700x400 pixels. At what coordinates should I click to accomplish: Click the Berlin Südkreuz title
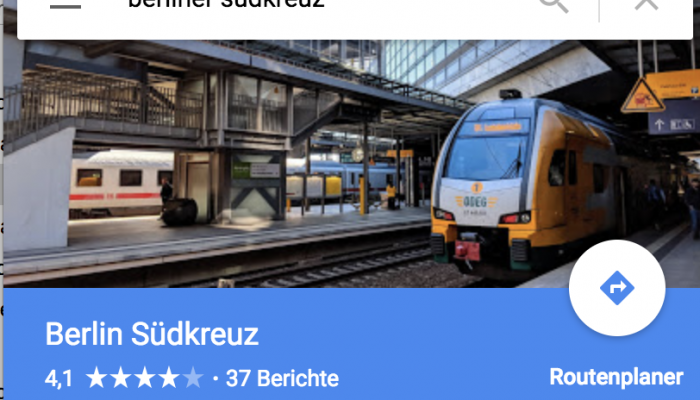(152, 334)
